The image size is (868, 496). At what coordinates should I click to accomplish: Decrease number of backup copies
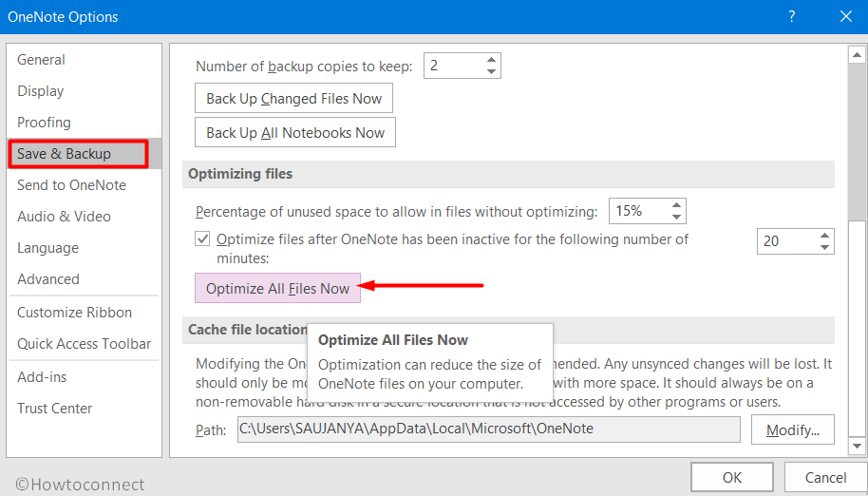click(x=491, y=71)
